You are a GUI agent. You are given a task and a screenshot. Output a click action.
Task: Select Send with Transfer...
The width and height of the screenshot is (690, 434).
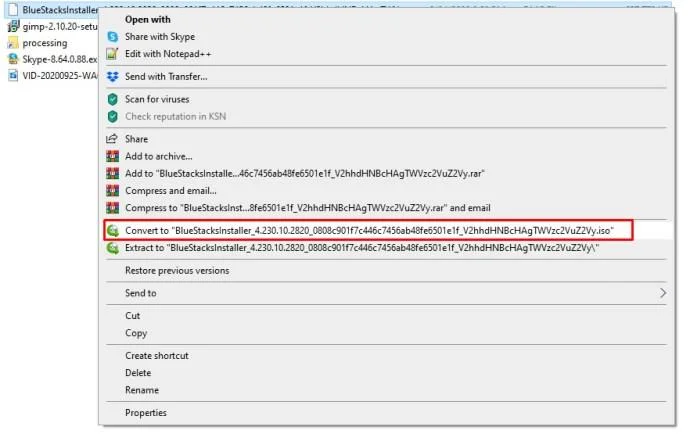click(166, 77)
